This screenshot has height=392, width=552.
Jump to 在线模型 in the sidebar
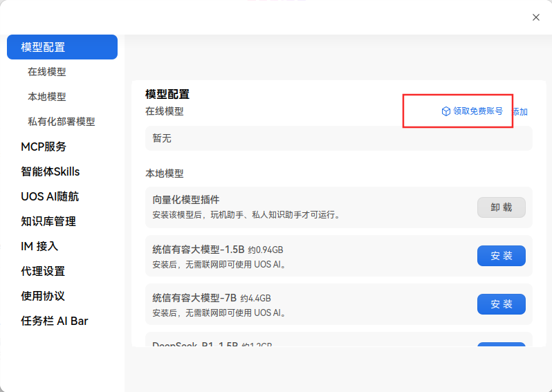click(x=47, y=72)
